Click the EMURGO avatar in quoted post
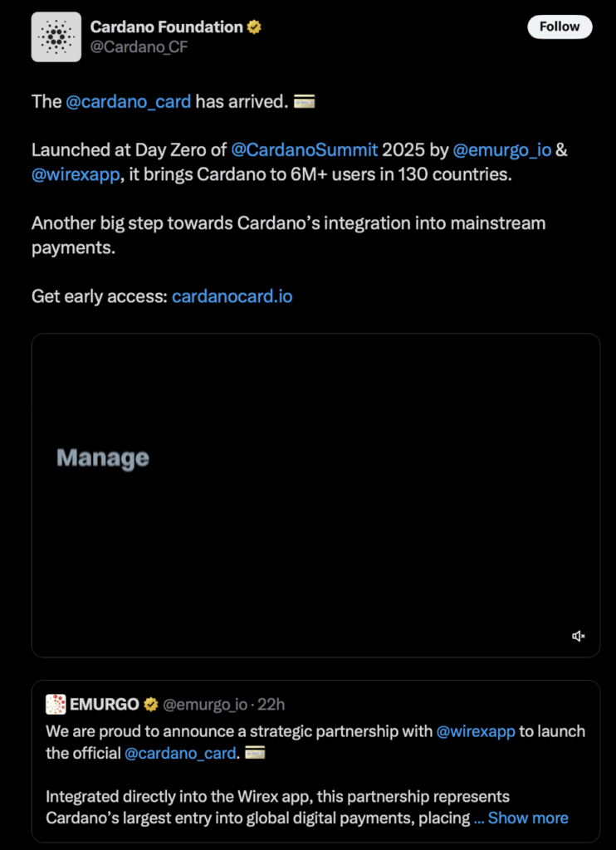 tap(56, 705)
